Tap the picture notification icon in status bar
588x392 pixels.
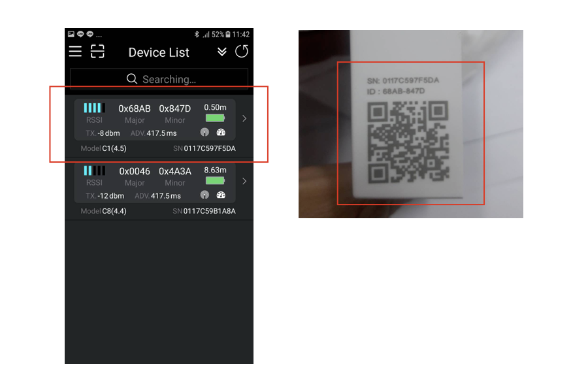tap(71, 34)
